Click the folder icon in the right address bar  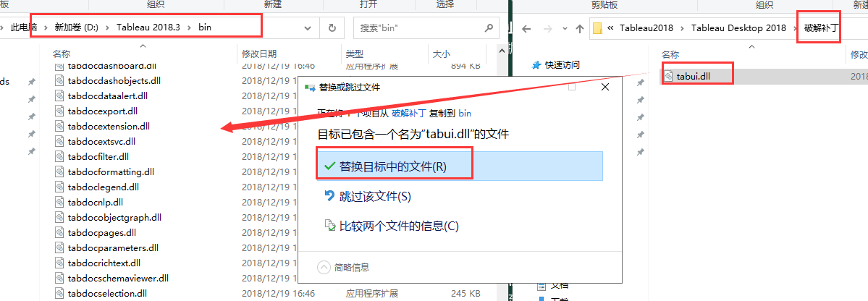point(598,28)
